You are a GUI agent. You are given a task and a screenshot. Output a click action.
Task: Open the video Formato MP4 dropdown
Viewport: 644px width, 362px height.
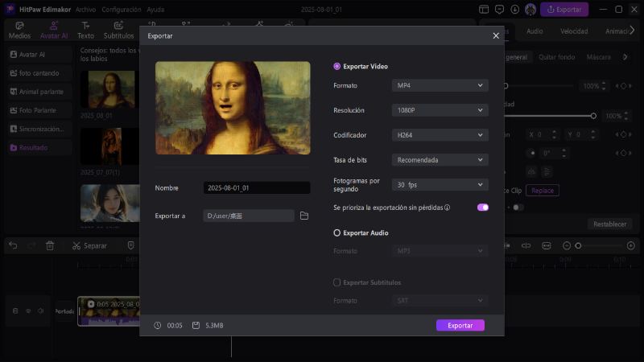[x=440, y=85]
